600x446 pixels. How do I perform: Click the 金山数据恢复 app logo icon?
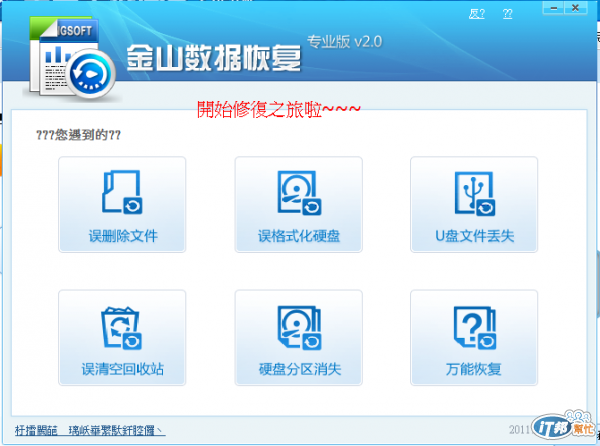tap(72, 57)
